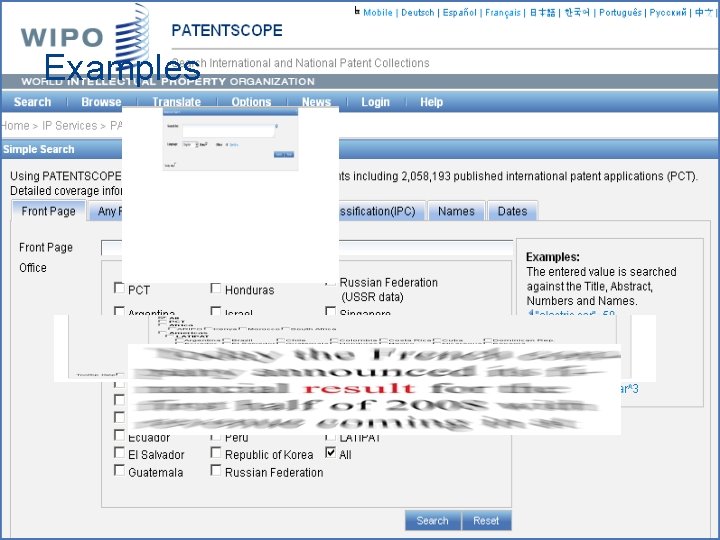This screenshot has width=720, height=540.
Task: Open the Options menu
Action: pos(251,102)
